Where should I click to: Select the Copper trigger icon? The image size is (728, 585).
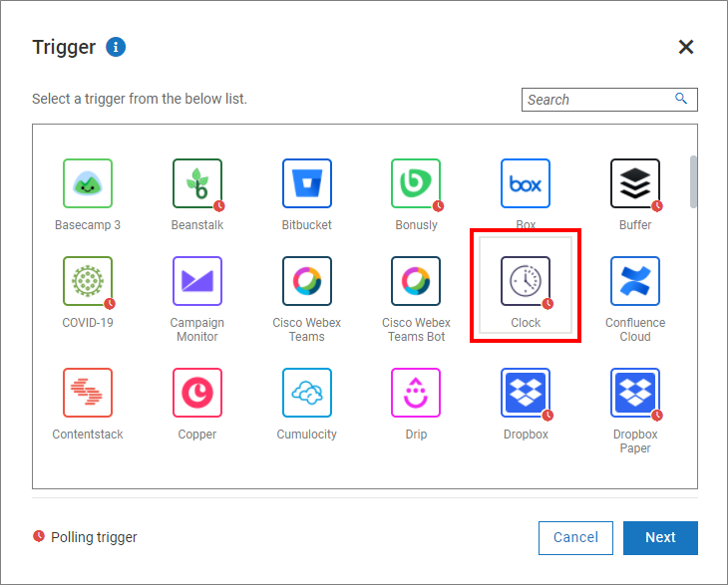point(197,393)
